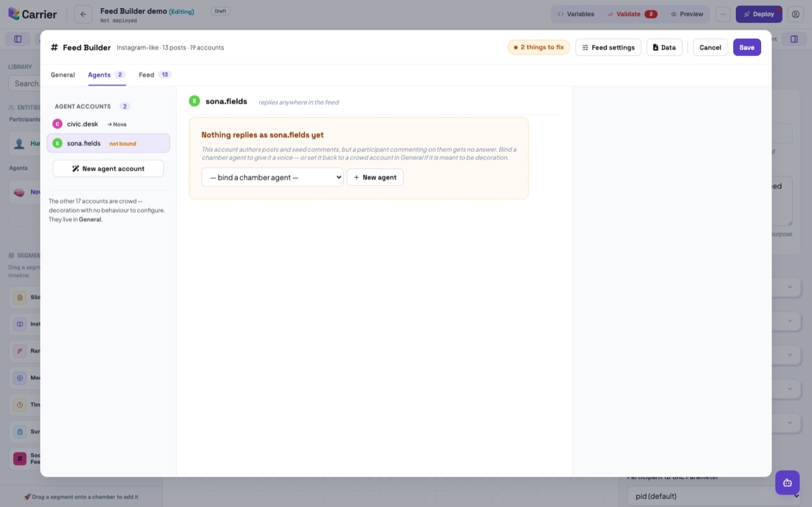
Task: Open the bind a chamber agent dropdown
Action: click(x=272, y=177)
